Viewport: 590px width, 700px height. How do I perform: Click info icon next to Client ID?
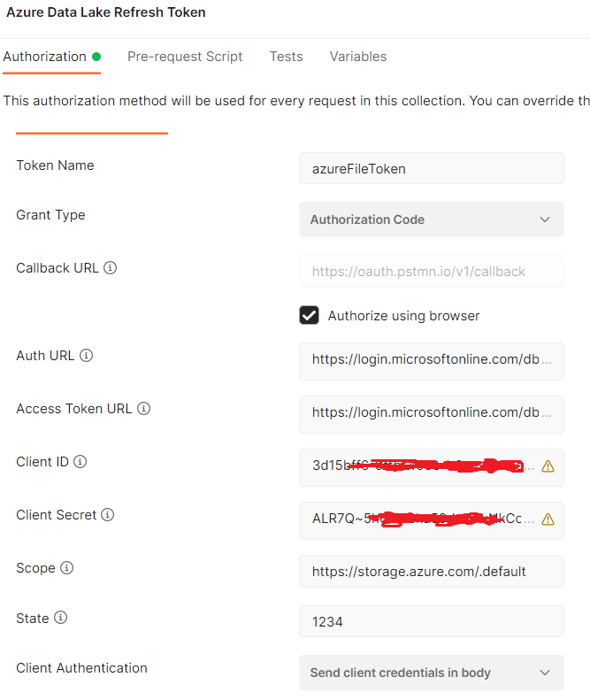point(80,462)
